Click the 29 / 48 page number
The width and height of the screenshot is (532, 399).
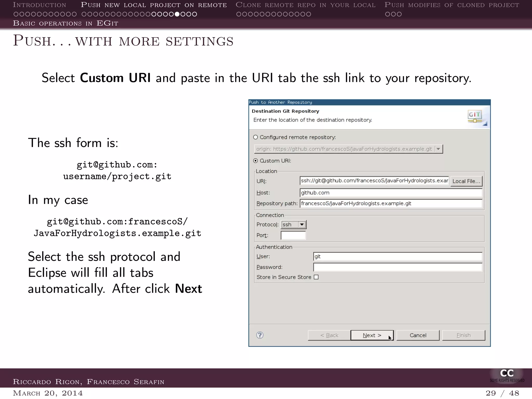(x=502, y=393)
